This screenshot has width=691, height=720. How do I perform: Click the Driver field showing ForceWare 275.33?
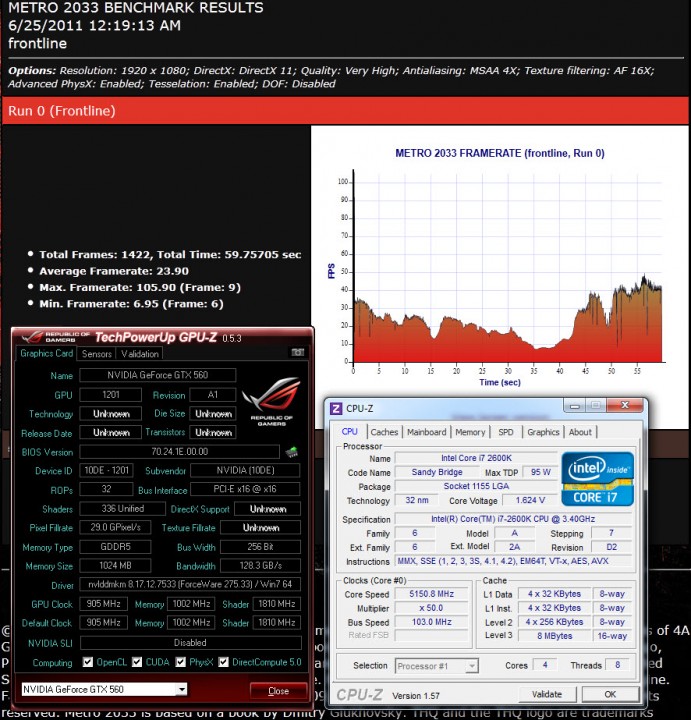[x=190, y=584]
